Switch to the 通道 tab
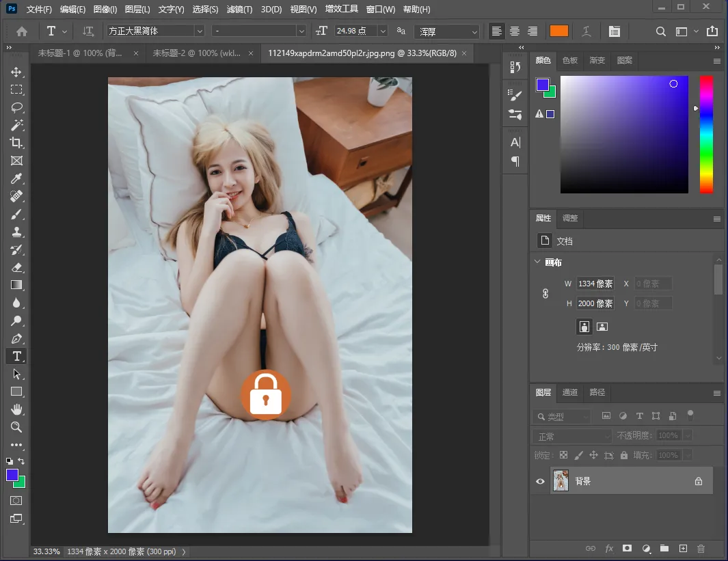Viewport: 728px width, 561px height. point(569,392)
